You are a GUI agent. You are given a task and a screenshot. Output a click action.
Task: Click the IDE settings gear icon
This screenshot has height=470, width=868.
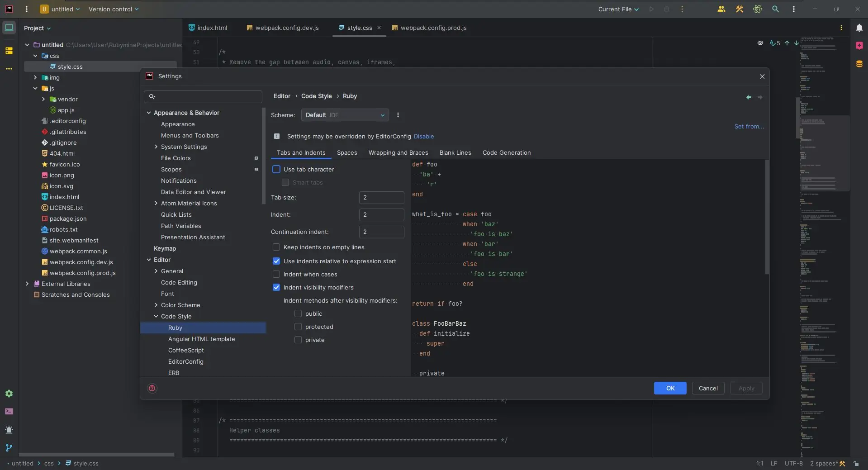click(x=9, y=394)
